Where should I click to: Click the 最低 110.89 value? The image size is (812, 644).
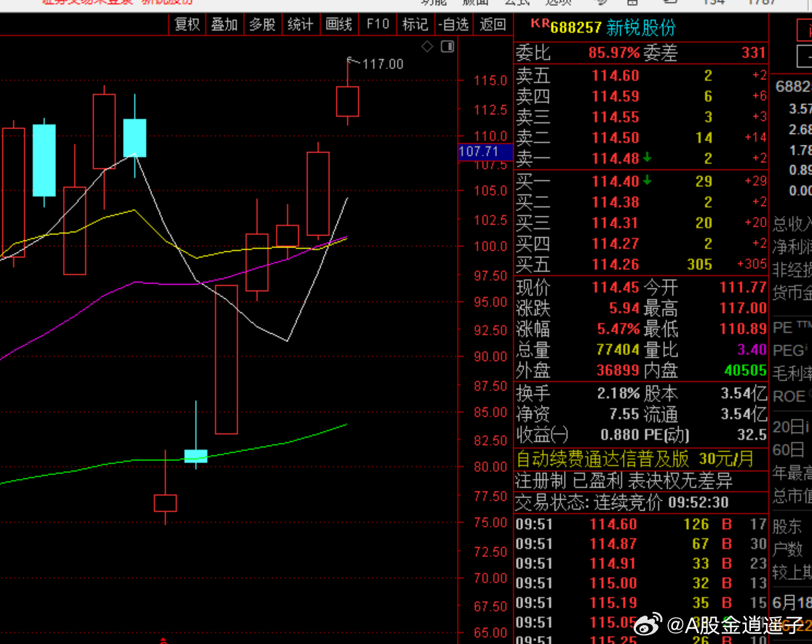coord(743,329)
